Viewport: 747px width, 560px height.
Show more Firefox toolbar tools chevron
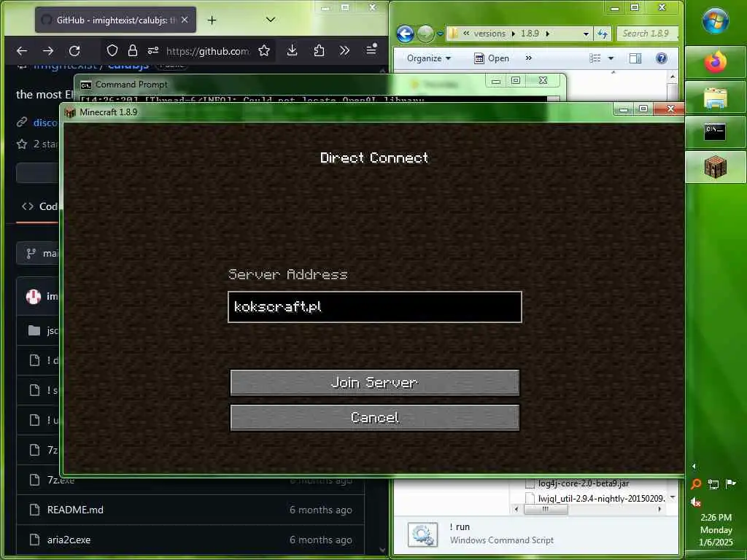click(344, 50)
